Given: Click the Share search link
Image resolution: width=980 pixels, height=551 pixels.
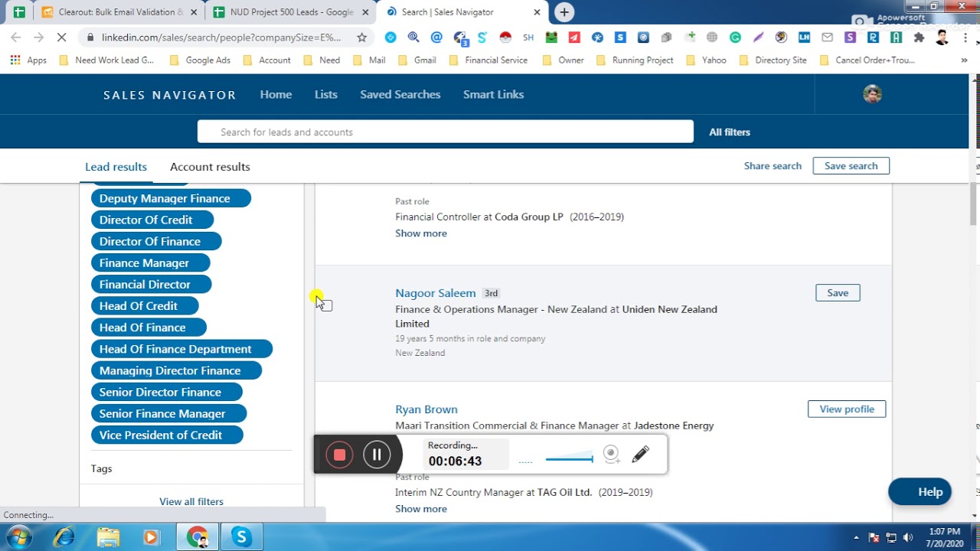Looking at the screenshot, I should 773,165.
